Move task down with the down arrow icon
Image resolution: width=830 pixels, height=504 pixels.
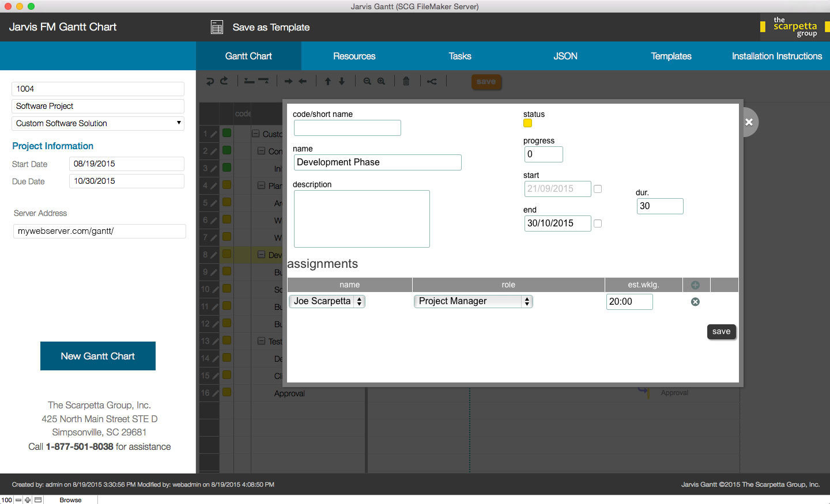click(342, 81)
